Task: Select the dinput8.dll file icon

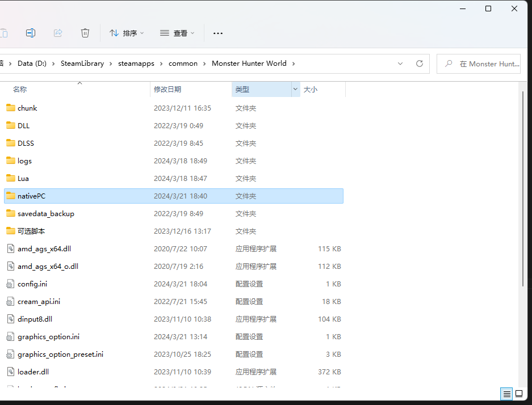Action: pos(11,319)
